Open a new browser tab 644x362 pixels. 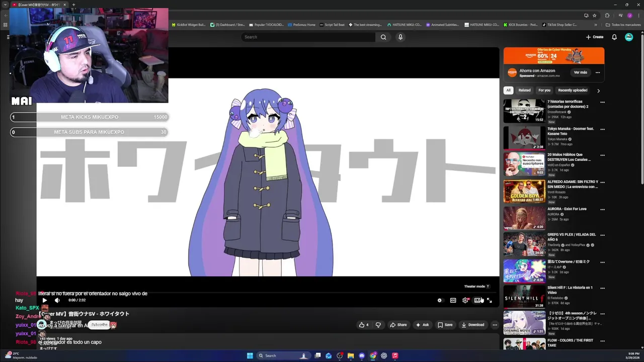(x=73, y=5)
